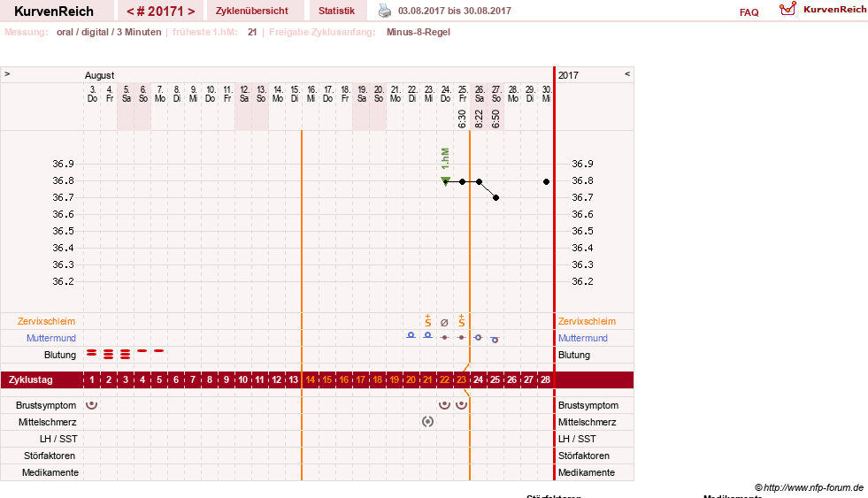The height and width of the screenshot is (498, 868).
Task: Go to next cycle with the > arrow
Action: [x=191, y=11]
